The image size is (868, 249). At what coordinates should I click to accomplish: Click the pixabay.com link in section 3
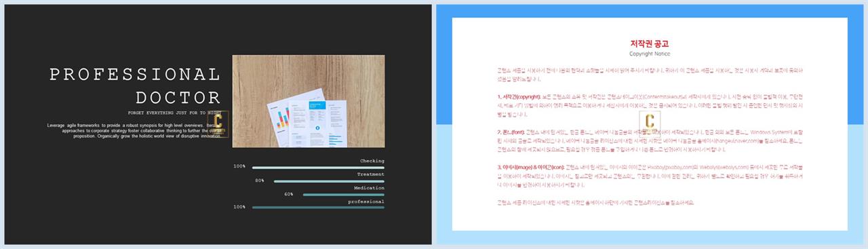point(679,167)
